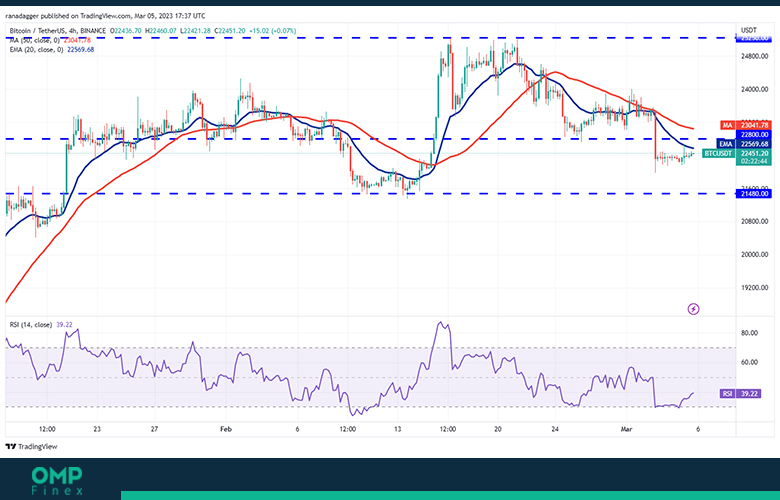
Task: Click the Mar label on time axis
Action: pyautogui.click(x=626, y=429)
